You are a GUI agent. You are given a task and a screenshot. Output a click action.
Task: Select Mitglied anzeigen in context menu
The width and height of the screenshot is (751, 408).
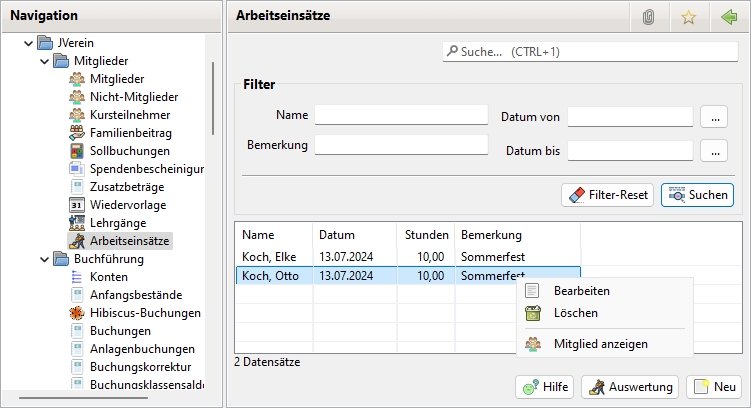(600, 344)
